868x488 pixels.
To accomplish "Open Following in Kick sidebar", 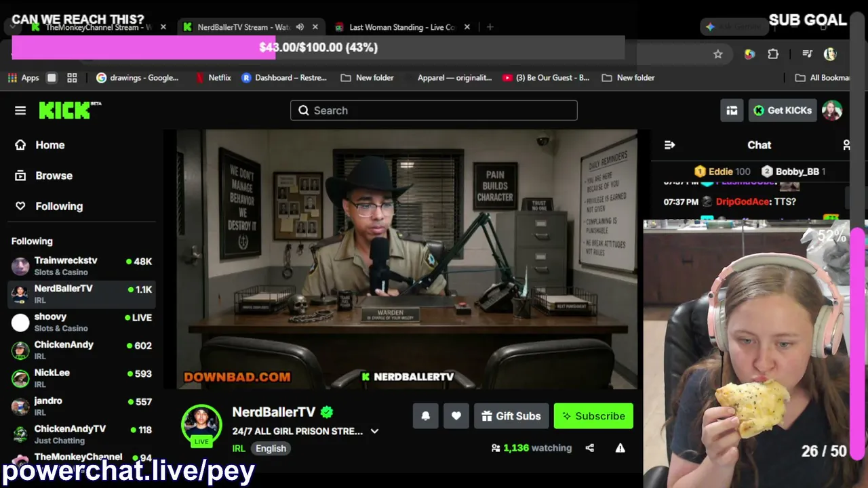I will (x=50, y=206).
